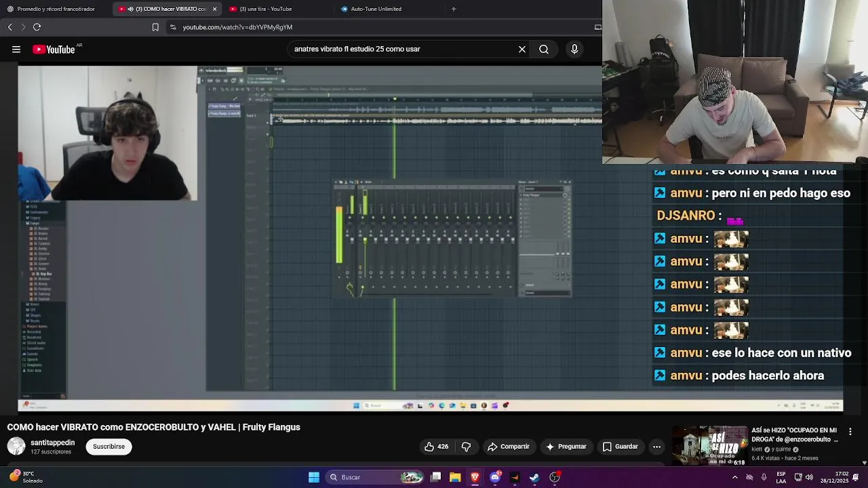The height and width of the screenshot is (488, 868).
Task: Click the video title text
Action: 153,427
